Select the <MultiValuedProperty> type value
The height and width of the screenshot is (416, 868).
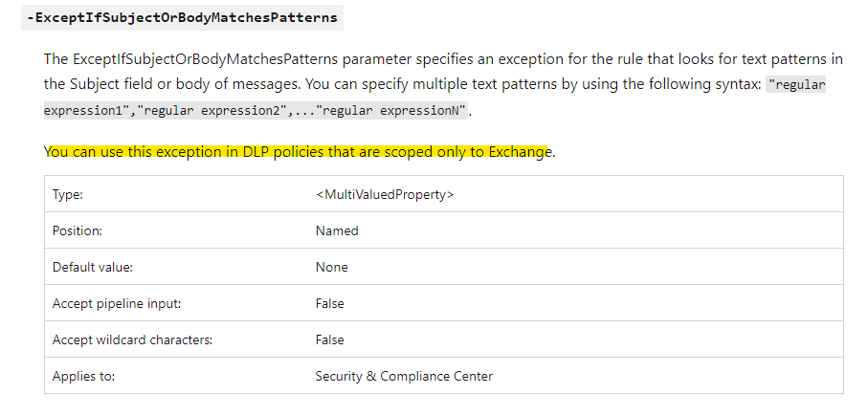[385, 195]
